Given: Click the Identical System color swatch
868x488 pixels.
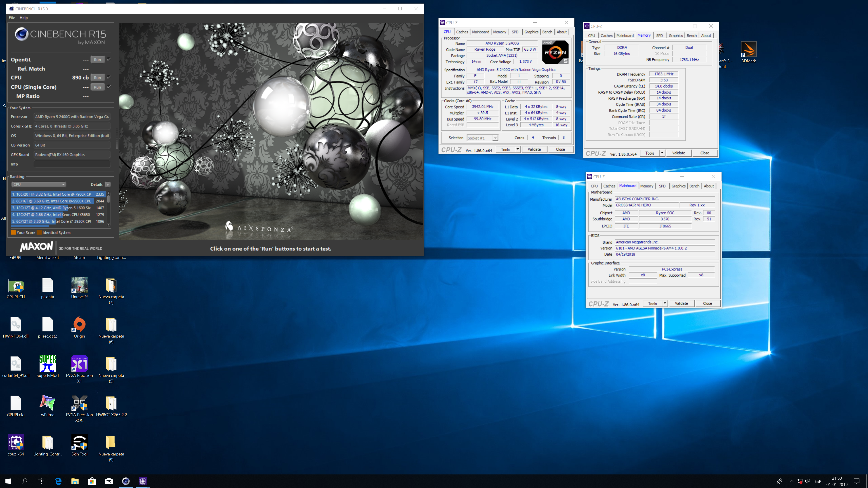Looking at the screenshot, I should click(x=39, y=232).
